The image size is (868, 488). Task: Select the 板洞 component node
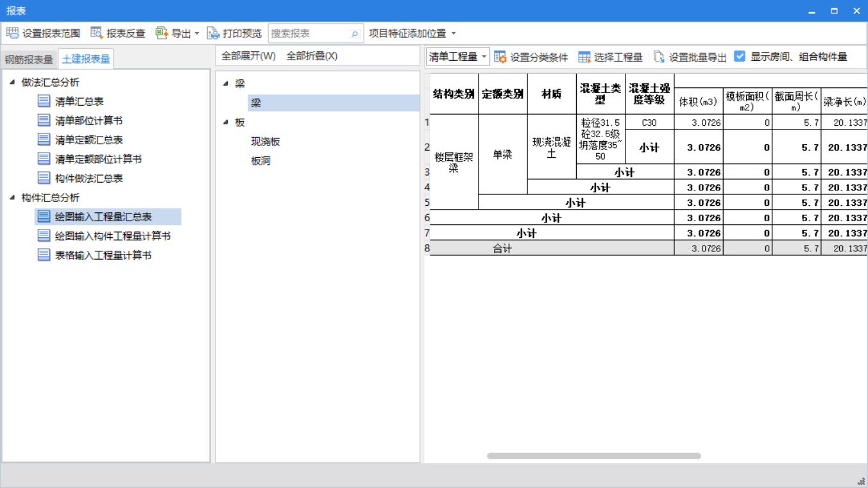tap(260, 161)
